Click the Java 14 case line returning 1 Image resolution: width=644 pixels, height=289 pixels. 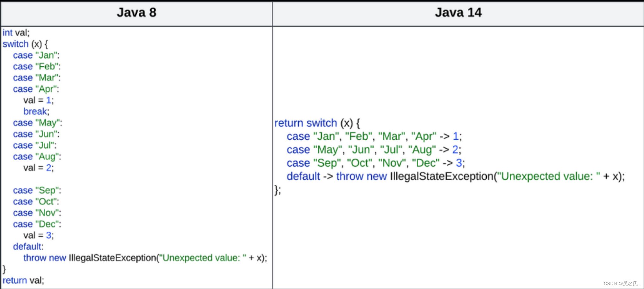[374, 137]
